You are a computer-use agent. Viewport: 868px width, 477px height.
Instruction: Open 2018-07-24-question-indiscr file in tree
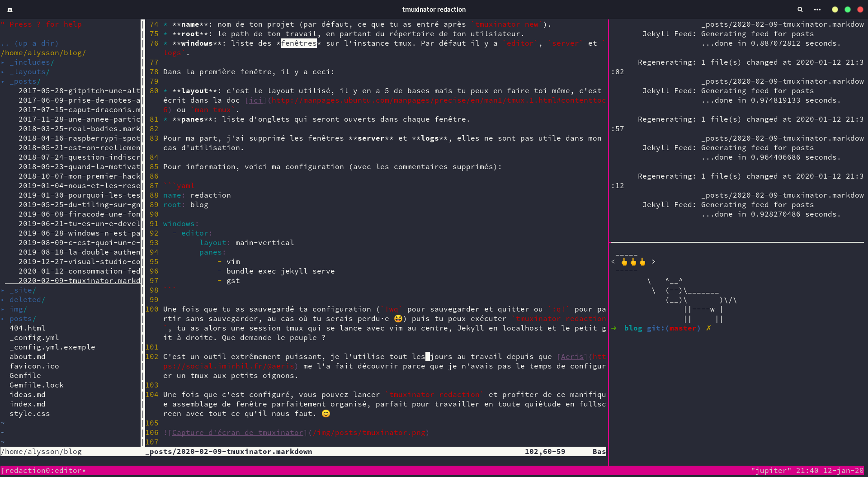coord(80,157)
